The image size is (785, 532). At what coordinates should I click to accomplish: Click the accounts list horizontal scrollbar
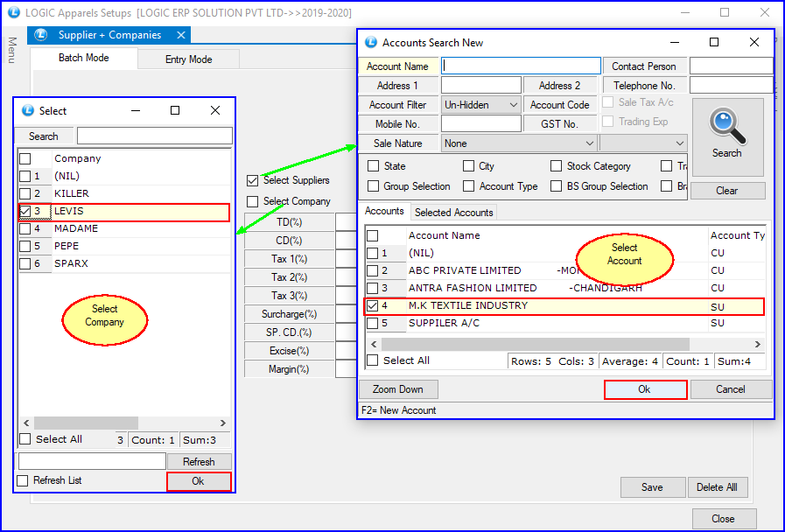click(536, 345)
